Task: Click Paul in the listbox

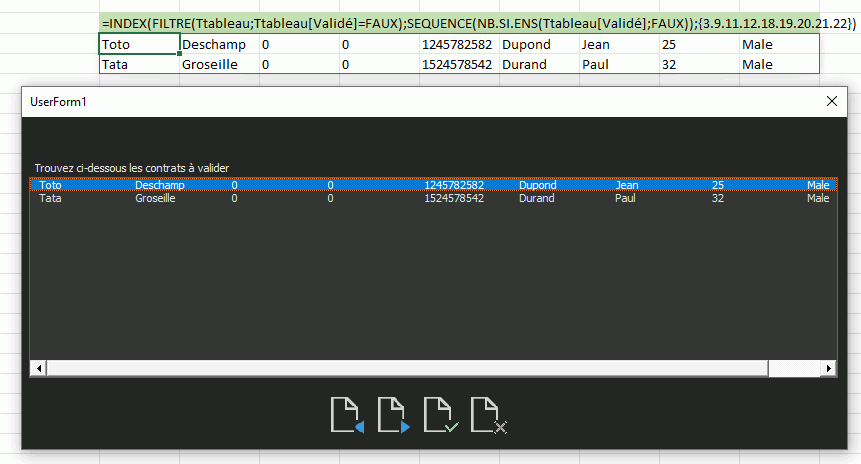Action: pyautogui.click(x=625, y=198)
